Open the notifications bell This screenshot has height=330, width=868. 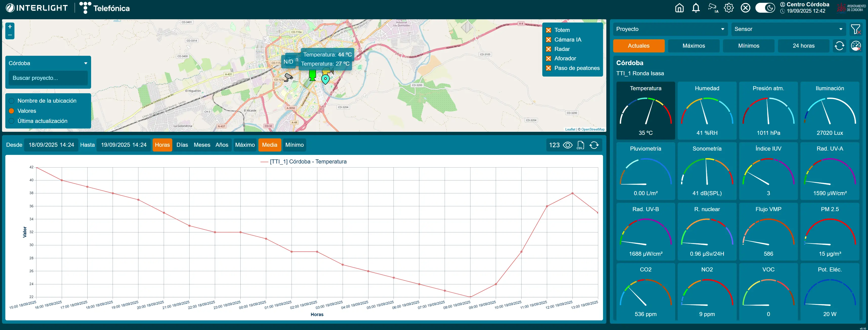pyautogui.click(x=696, y=8)
